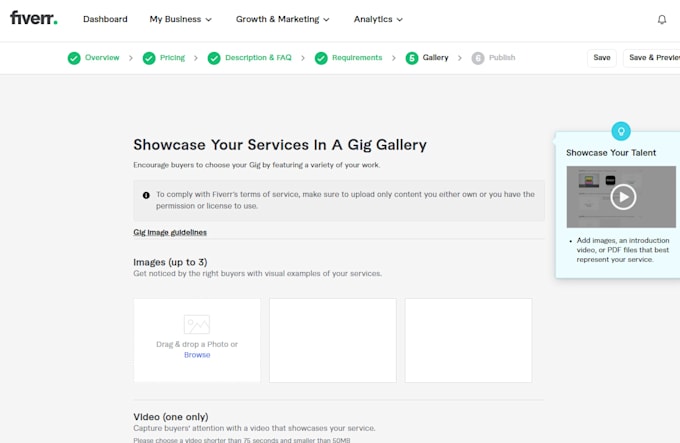
Task: Click the Overview step green checkmark
Action: [74, 58]
